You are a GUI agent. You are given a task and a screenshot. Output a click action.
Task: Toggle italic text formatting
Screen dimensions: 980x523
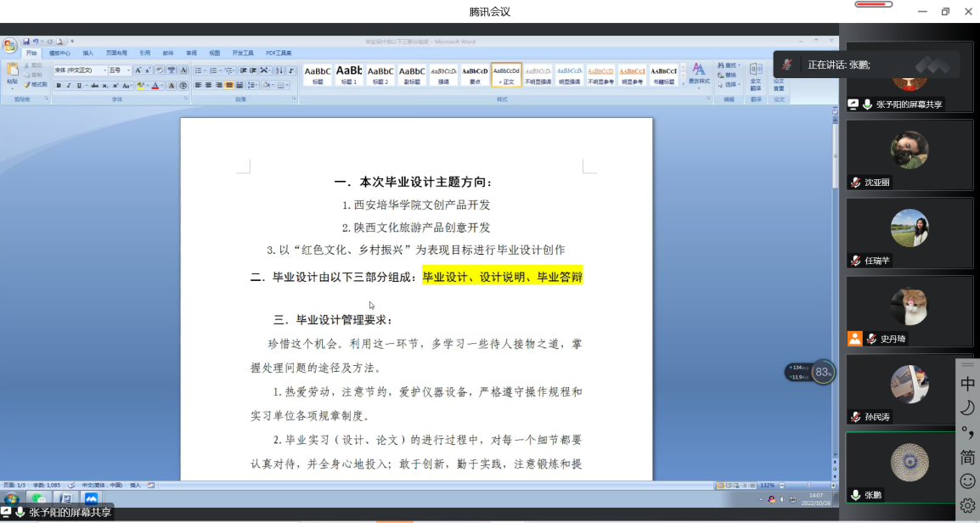click(70, 86)
